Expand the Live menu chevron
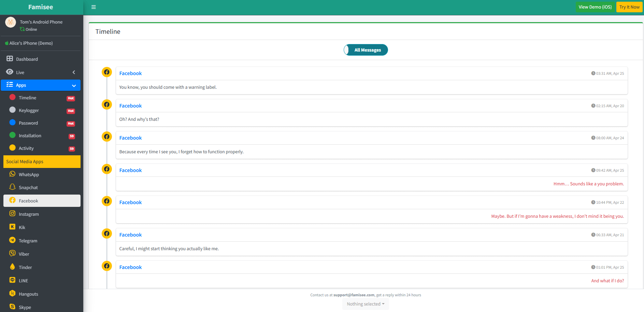Image resolution: width=644 pixels, height=312 pixels. pos(74,72)
